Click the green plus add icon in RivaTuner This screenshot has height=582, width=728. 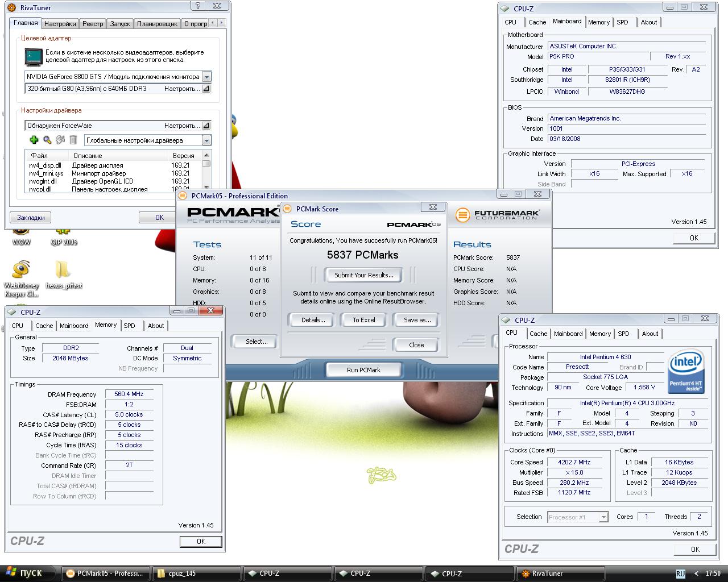(34, 140)
